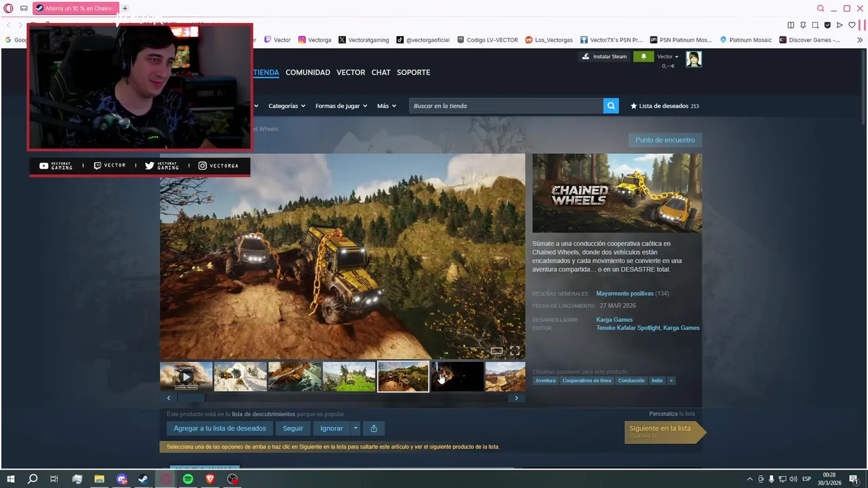868x488 pixels.
Task: Open the Vector7X's PSN Pr... bookmark
Action: point(611,40)
